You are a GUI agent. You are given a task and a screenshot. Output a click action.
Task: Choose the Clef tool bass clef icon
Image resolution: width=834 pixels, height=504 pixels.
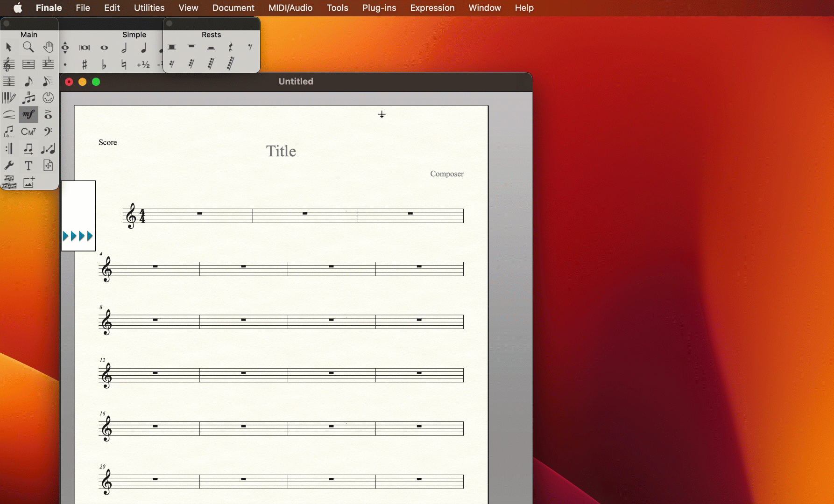(x=48, y=132)
